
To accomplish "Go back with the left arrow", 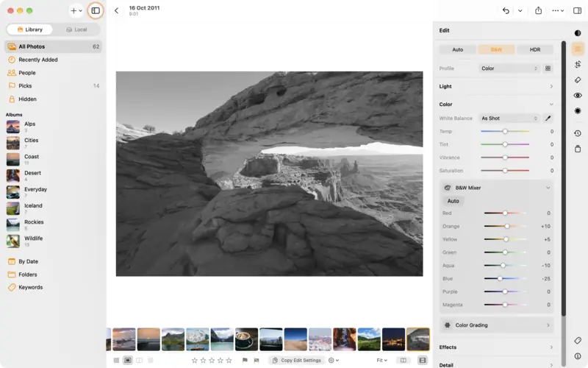I will click(117, 11).
